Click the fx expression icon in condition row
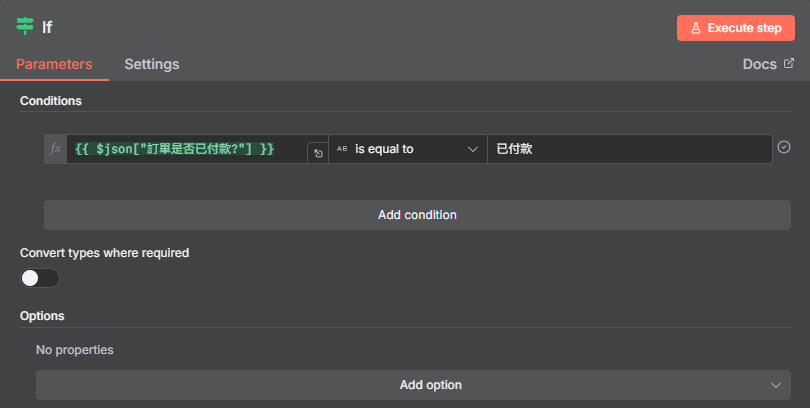Image resolution: width=810 pixels, height=408 pixels. (x=55, y=149)
